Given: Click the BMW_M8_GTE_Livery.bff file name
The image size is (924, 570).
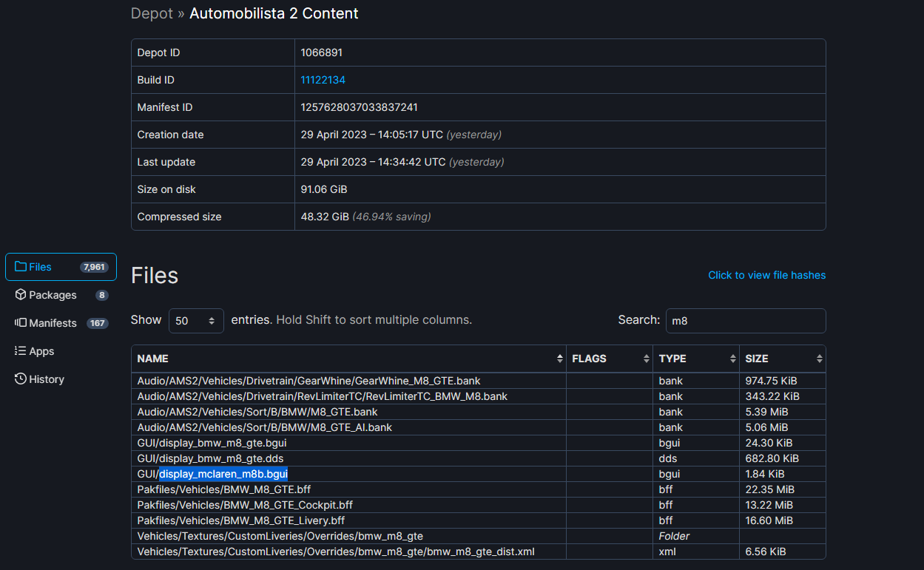Looking at the screenshot, I should [242, 520].
